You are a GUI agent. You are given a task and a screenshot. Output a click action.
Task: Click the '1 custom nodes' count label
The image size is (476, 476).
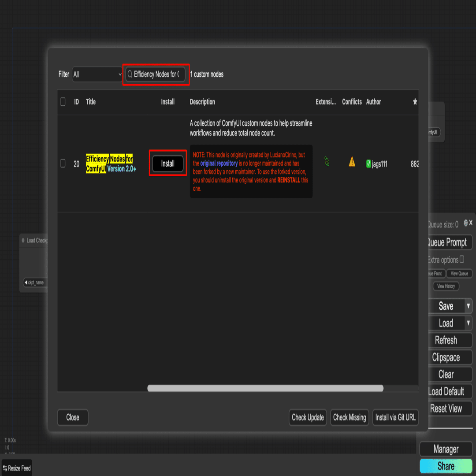[x=207, y=74]
